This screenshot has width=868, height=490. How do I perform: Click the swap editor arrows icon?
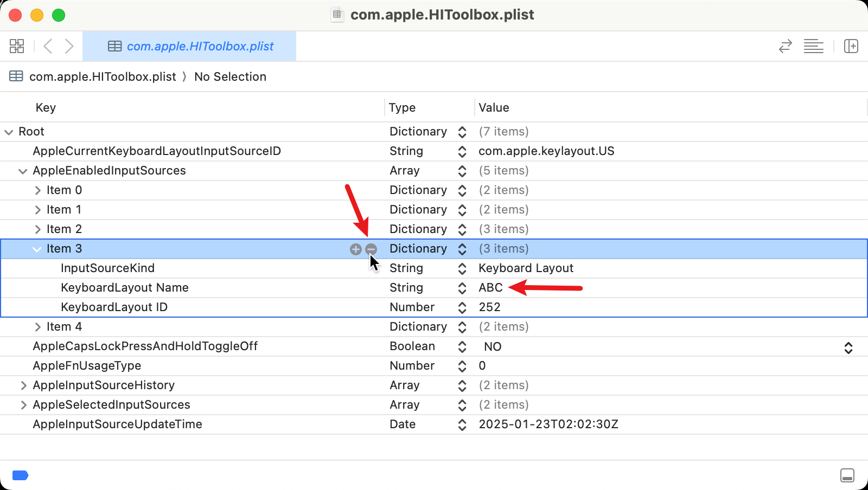pos(785,46)
